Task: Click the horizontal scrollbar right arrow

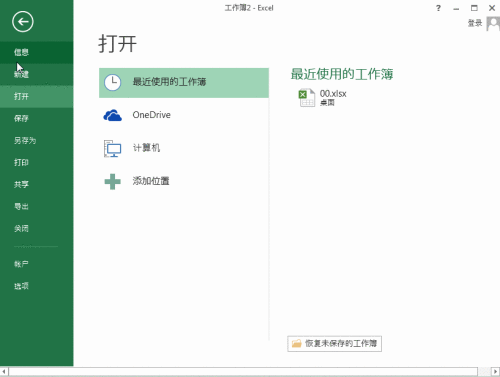Action: 496,371
